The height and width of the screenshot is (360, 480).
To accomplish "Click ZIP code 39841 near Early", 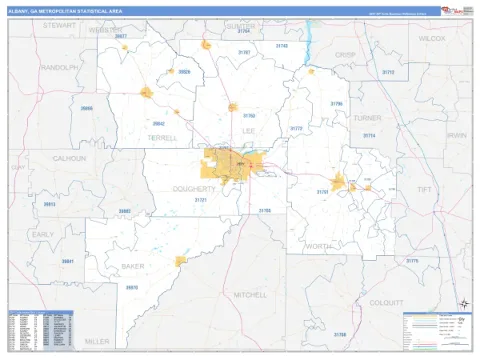I will [x=68, y=261].
